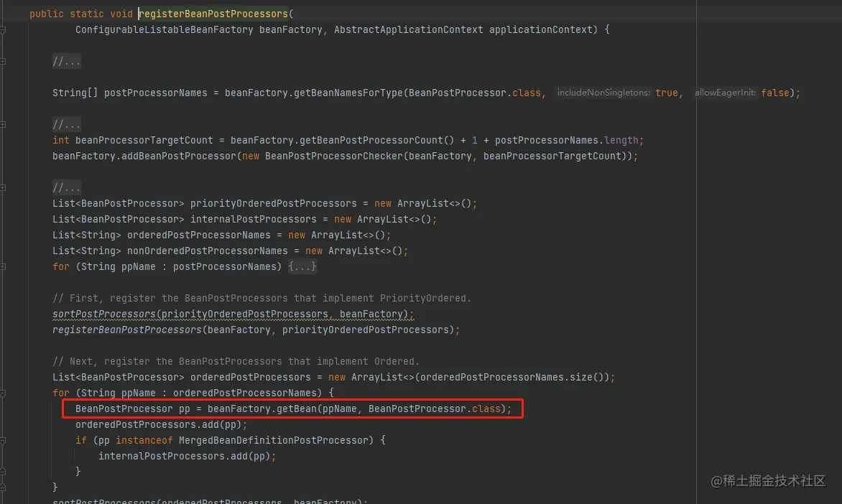842x504 pixels.
Task: Expand the //... placeholder above priorityOrderedPostProcessors list
Action: pos(67,187)
